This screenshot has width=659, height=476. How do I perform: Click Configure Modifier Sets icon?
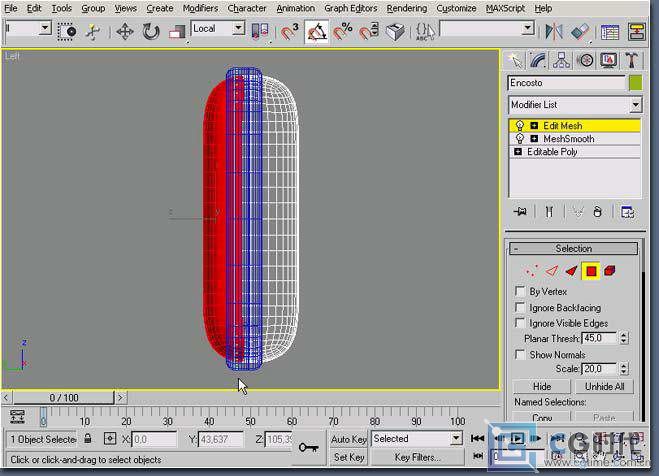pos(627,212)
